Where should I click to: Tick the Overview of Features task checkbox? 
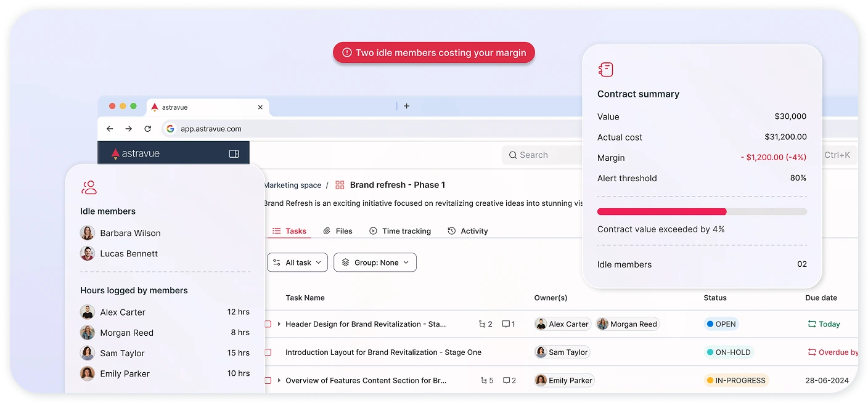[x=268, y=381]
